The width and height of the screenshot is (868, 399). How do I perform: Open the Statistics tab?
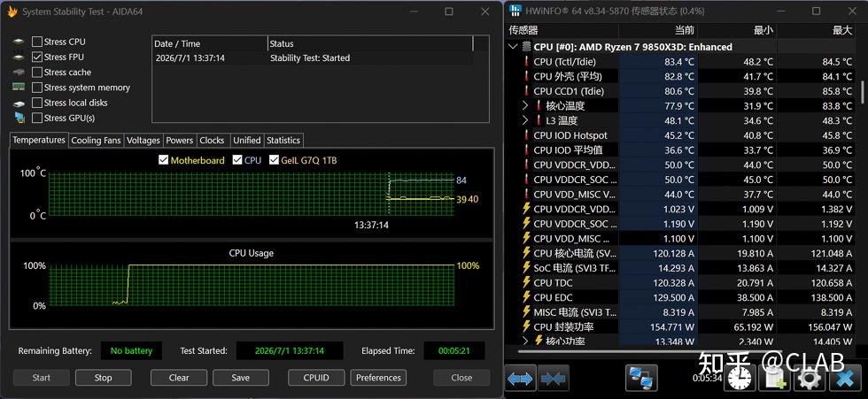pos(283,141)
